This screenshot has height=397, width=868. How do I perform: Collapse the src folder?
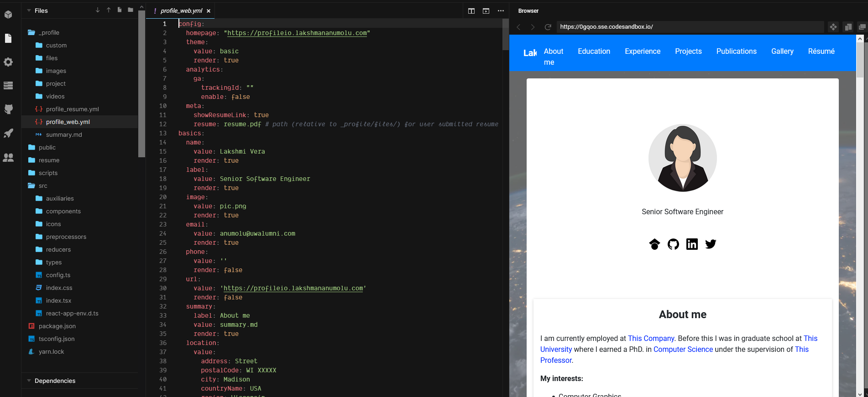(x=42, y=186)
